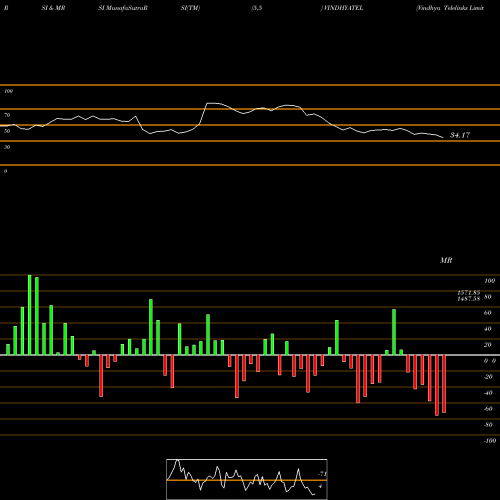Click the RSI axis label 70

coord(7,115)
